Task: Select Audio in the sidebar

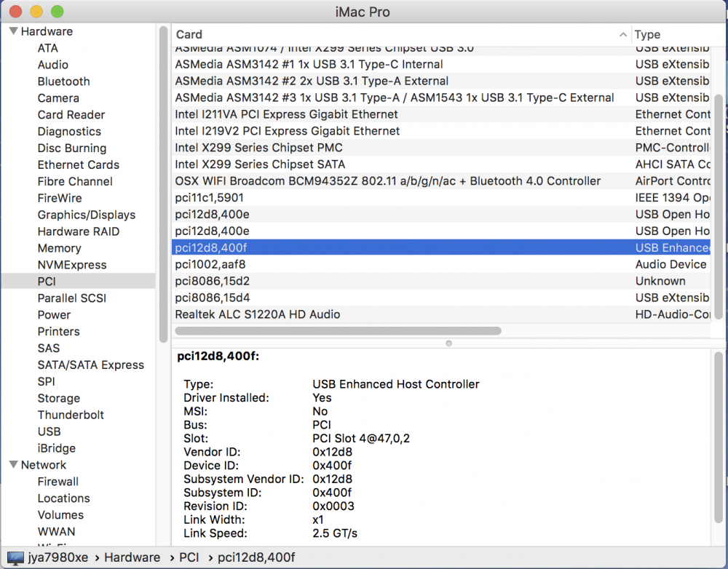Action: (53, 65)
